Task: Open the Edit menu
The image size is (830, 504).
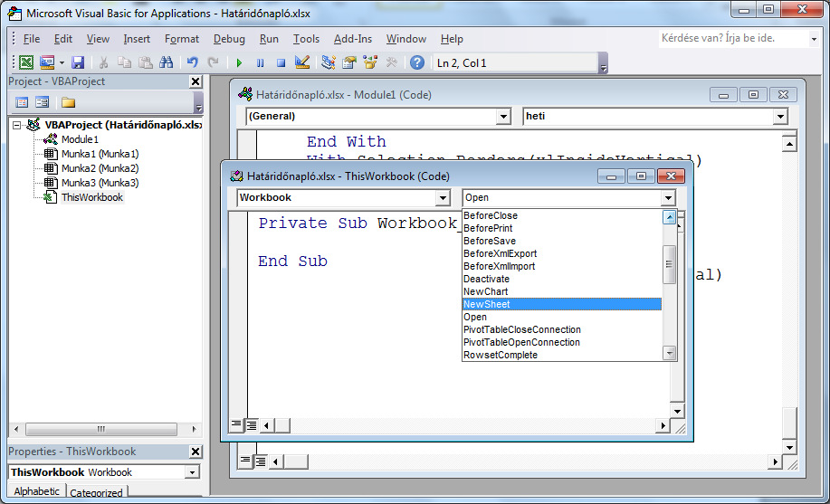Action: pos(63,39)
